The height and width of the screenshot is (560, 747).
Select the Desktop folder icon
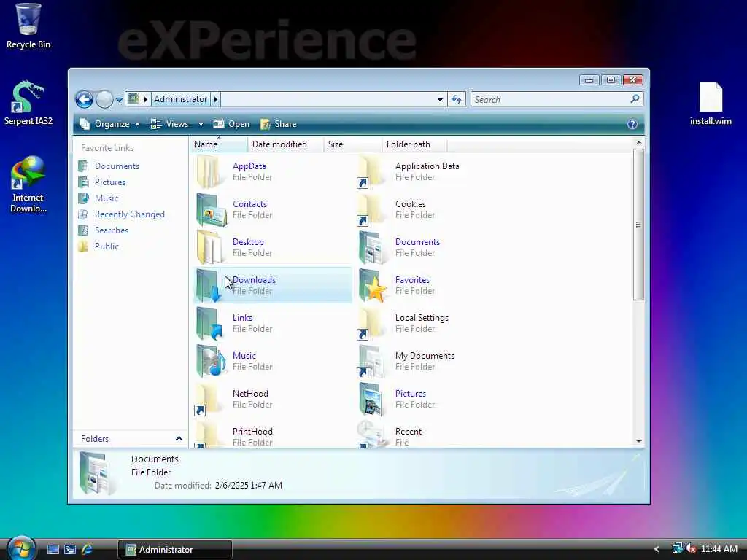[x=211, y=247]
